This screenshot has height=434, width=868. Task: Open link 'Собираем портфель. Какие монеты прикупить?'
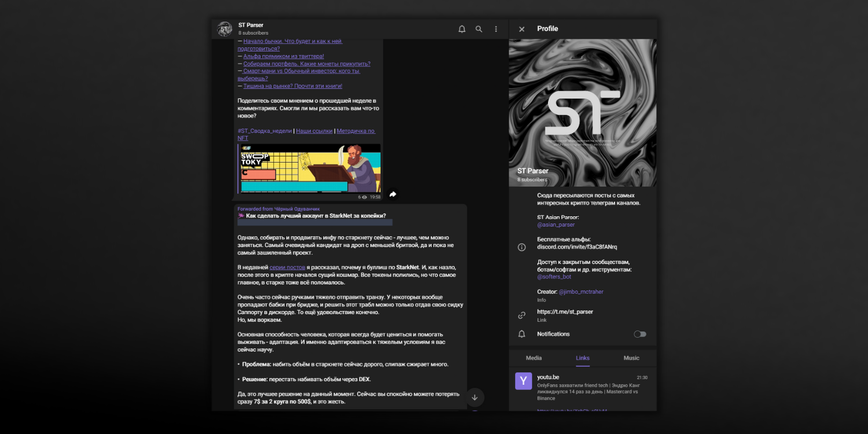[x=307, y=64]
